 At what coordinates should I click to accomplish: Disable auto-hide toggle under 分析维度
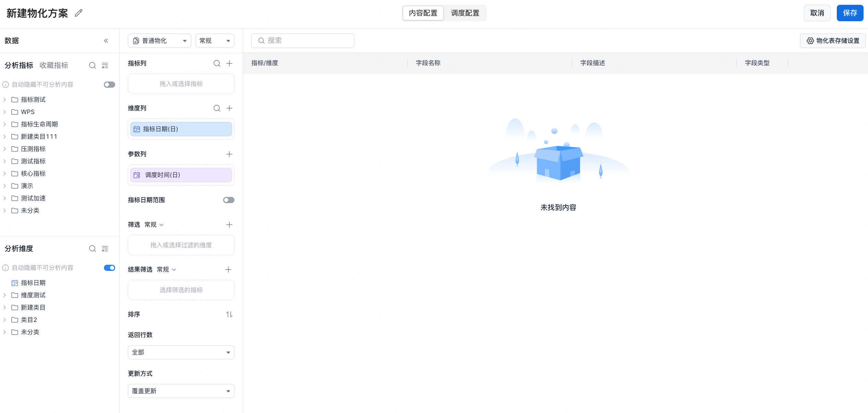109,268
